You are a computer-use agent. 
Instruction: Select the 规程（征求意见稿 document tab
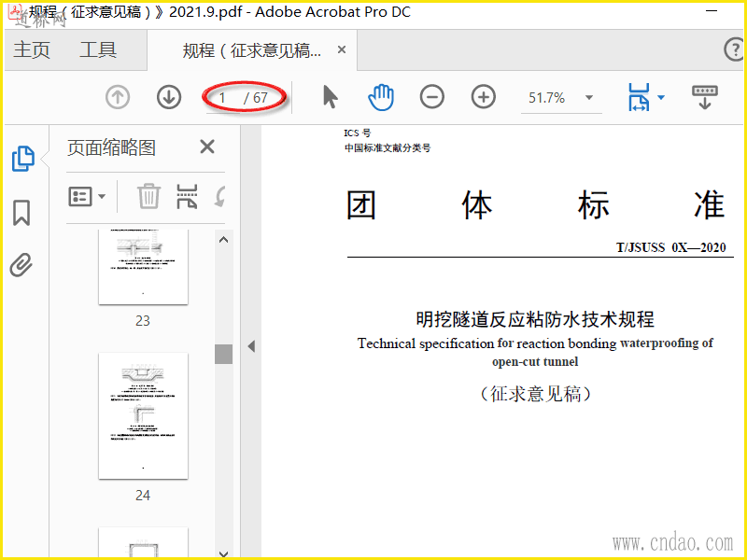click(x=251, y=50)
